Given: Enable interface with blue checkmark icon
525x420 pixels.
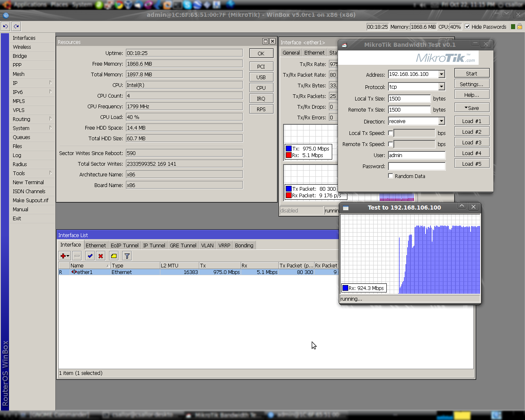Looking at the screenshot, I should point(90,256).
